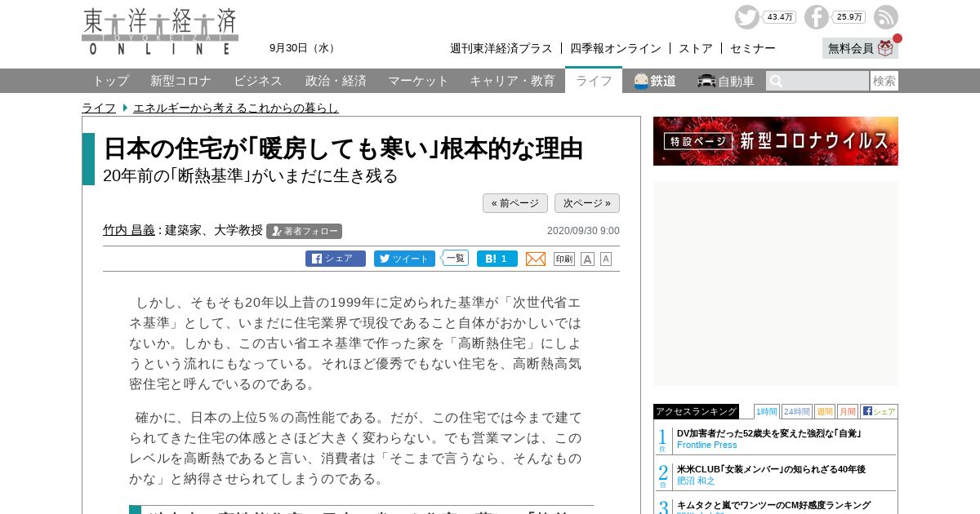Select the larger font size A icon
This screenshot has width=980, height=514.
pyautogui.click(x=587, y=259)
